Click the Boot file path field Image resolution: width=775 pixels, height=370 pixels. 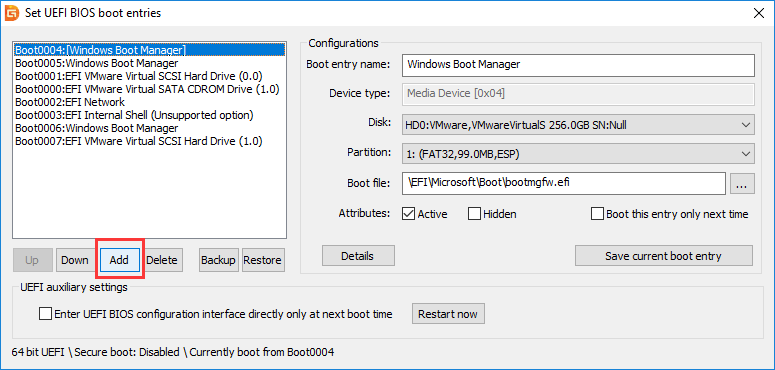[564, 183]
